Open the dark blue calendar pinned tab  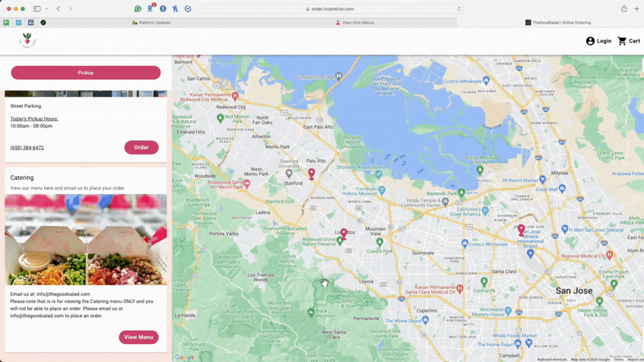point(31,22)
